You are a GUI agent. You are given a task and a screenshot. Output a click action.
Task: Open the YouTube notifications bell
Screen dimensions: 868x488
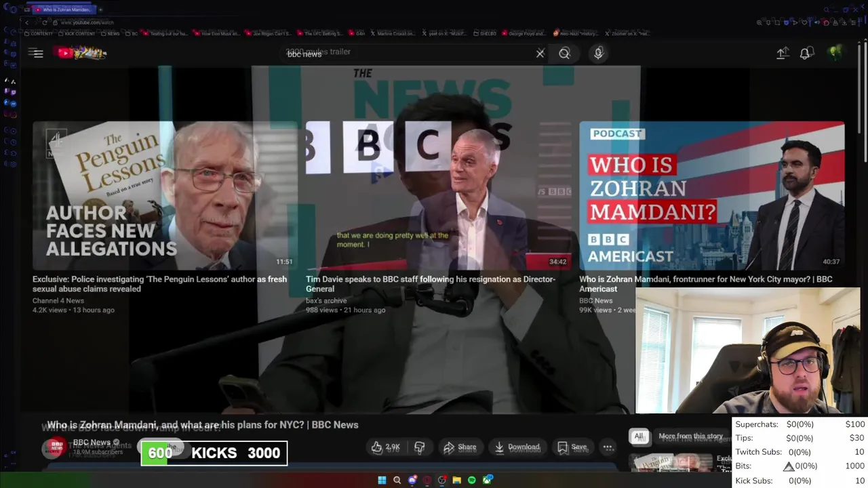[x=806, y=54]
